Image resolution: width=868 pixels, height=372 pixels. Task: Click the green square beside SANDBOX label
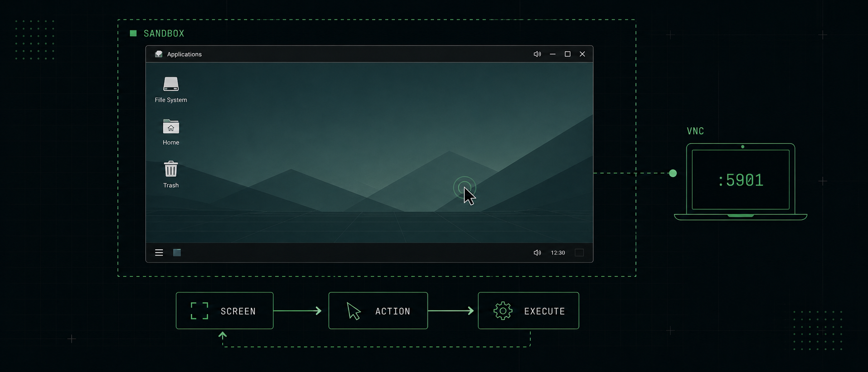(x=133, y=34)
